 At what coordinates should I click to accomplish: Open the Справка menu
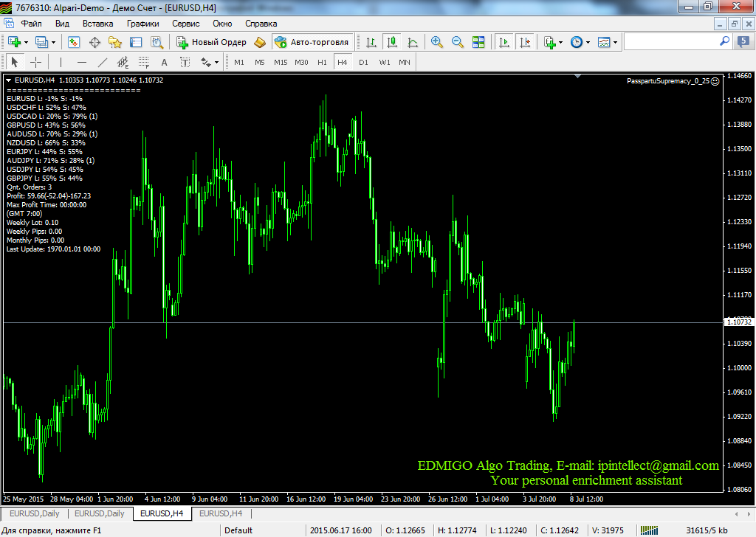pyautogui.click(x=261, y=24)
